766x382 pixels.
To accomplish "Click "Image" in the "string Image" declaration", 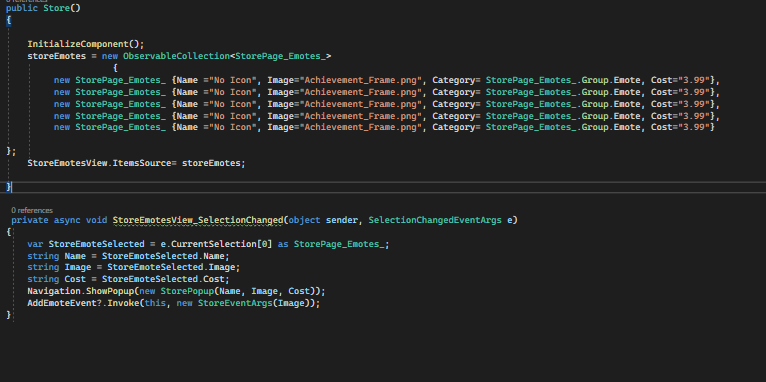I will (x=78, y=268).
